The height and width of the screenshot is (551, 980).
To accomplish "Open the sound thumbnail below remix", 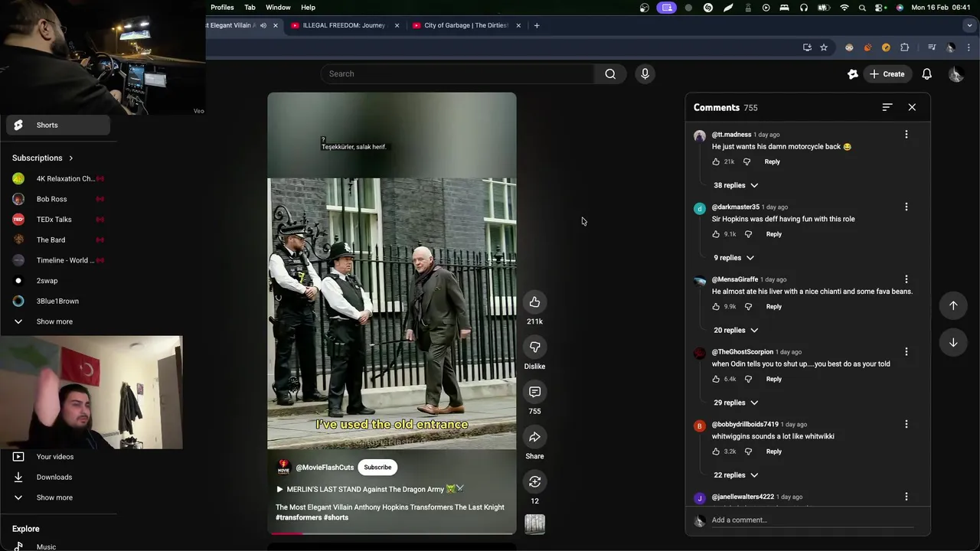I will tap(534, 524).
